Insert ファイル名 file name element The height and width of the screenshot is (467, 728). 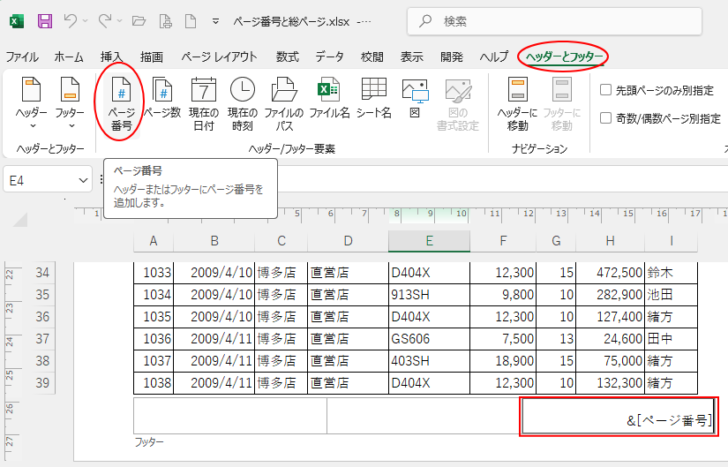pos(329,98)
